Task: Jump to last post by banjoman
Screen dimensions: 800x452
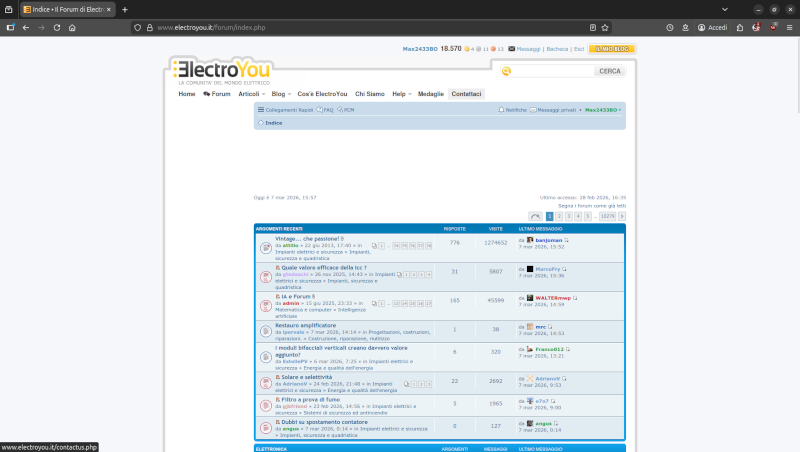Action: click(x=566, y=240)
